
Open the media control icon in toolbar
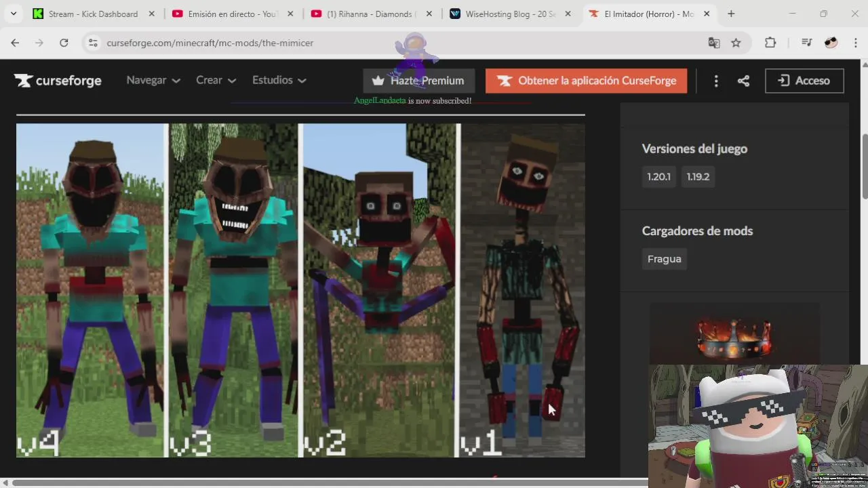806,43
